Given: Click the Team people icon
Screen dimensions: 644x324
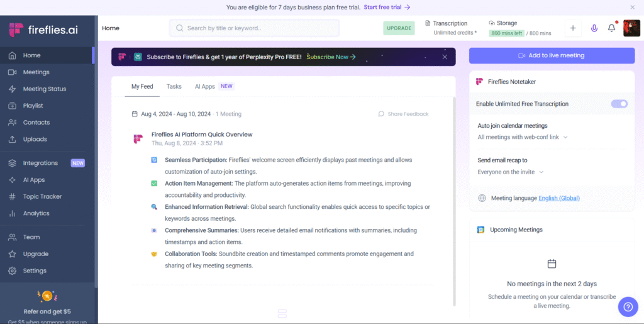Looking at the screenshot, I should coord(13,237).
